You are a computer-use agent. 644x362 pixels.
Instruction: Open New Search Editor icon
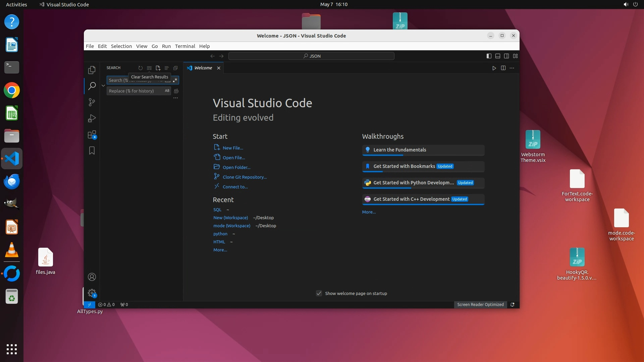click(158, 68)
